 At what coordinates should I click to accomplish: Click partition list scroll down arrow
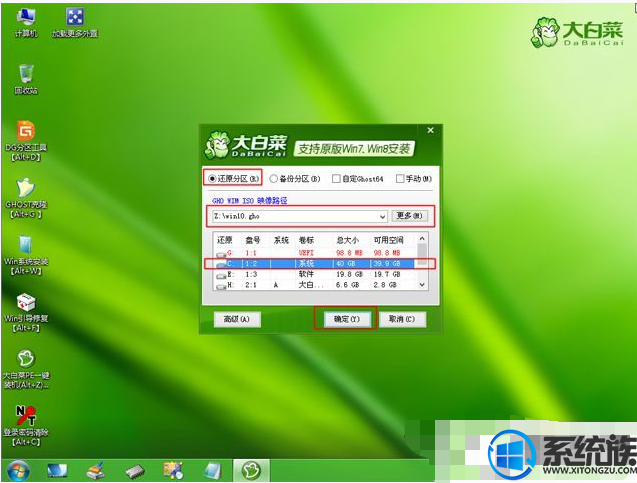422,285
